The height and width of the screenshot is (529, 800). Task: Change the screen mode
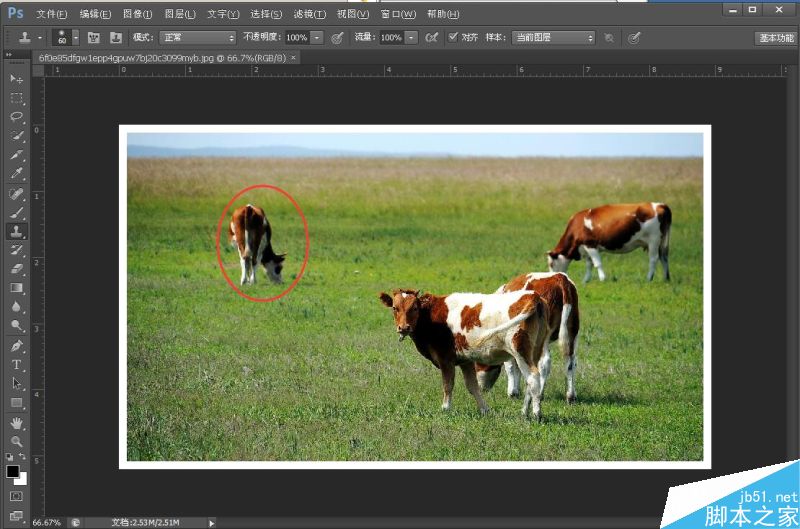tap(16, 515)
